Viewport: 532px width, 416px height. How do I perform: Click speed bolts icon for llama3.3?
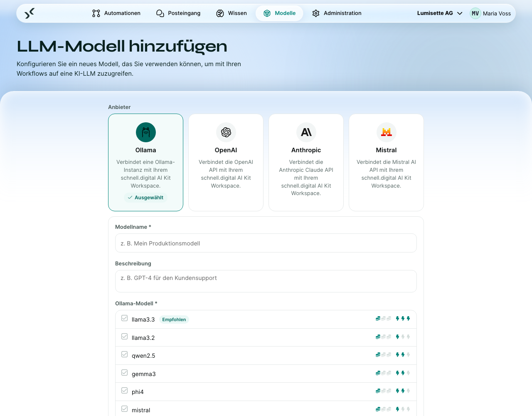[403, 319]
